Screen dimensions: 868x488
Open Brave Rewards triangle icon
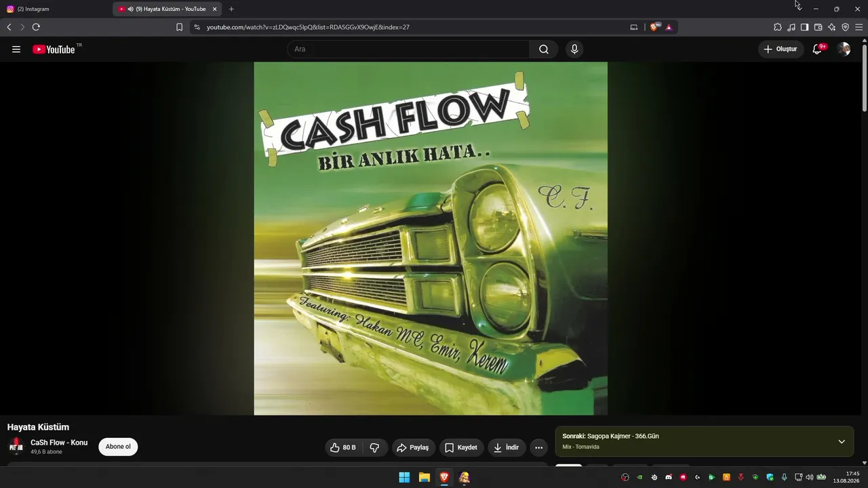[669, 27]
